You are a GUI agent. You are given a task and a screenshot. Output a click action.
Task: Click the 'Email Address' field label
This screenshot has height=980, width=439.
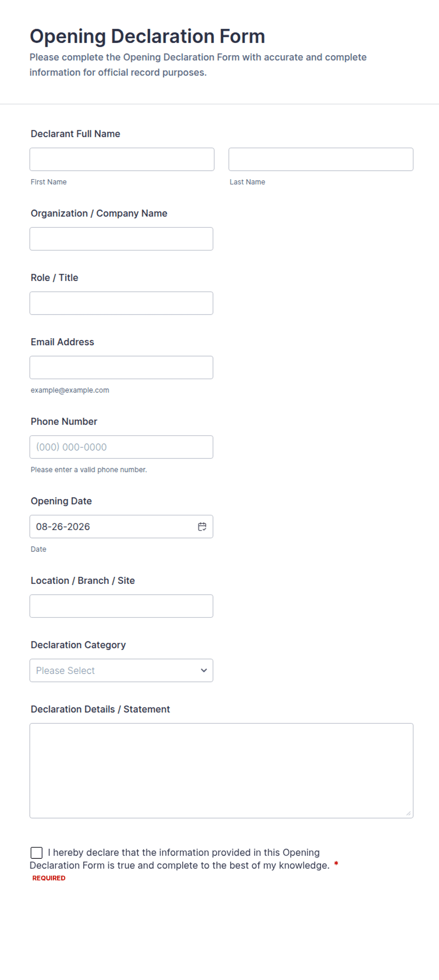pyautogui.click(x=62, y=342)
